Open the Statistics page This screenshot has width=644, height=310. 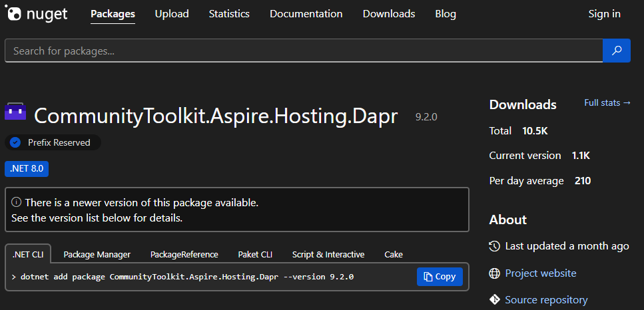tap(229, 14)
